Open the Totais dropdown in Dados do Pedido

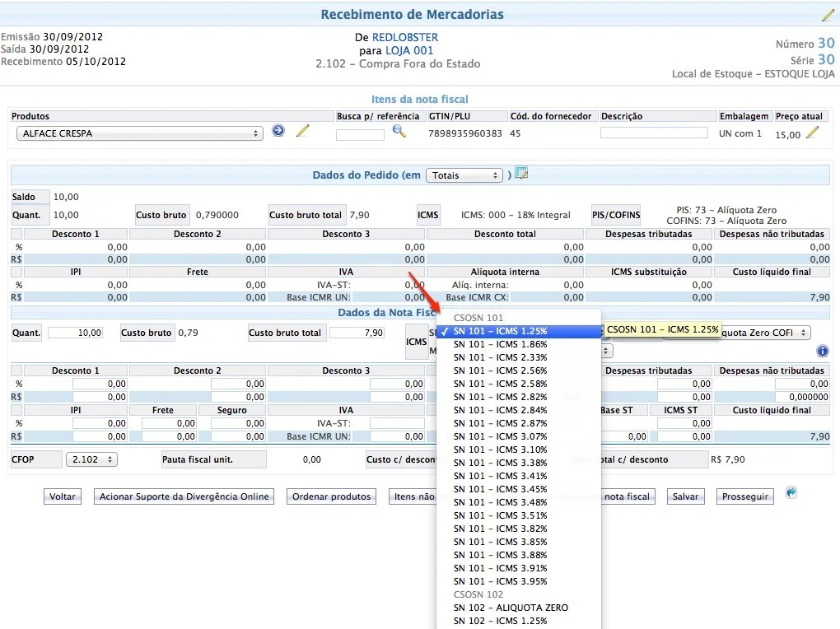(464, 175)
